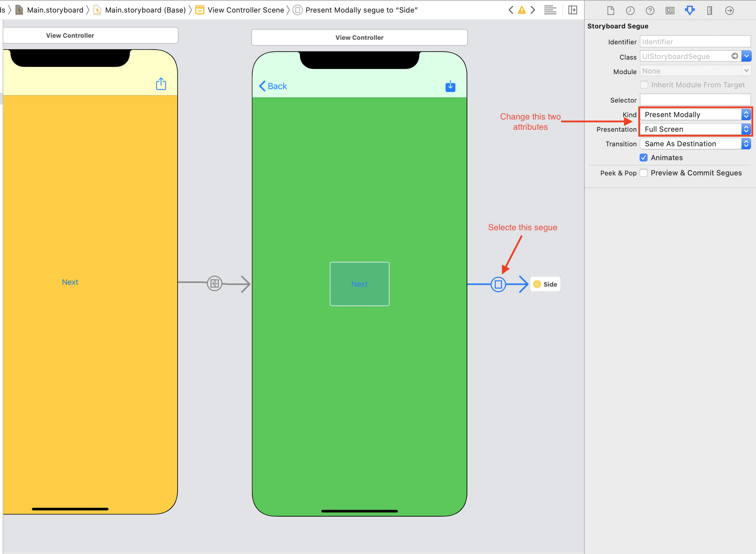Click the Identifier input field

point(694,41)
